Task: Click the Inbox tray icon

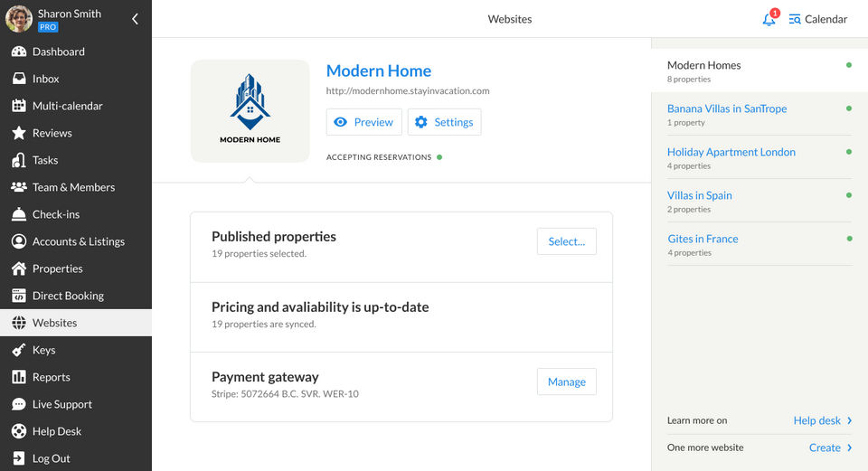Action: point(18,79)
